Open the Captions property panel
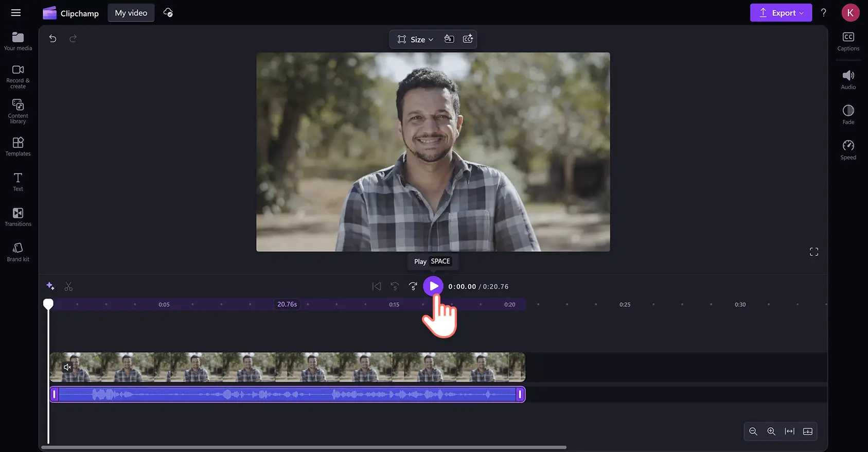 click(848, 42)
